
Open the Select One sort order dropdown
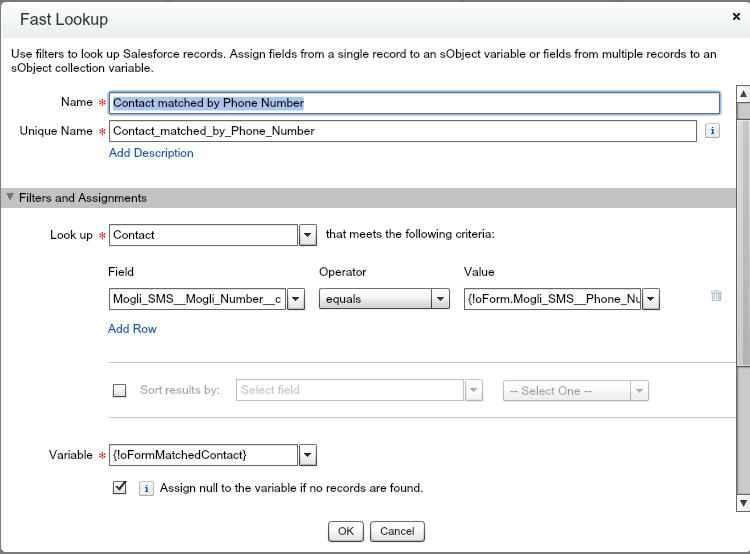coord(640,390)
